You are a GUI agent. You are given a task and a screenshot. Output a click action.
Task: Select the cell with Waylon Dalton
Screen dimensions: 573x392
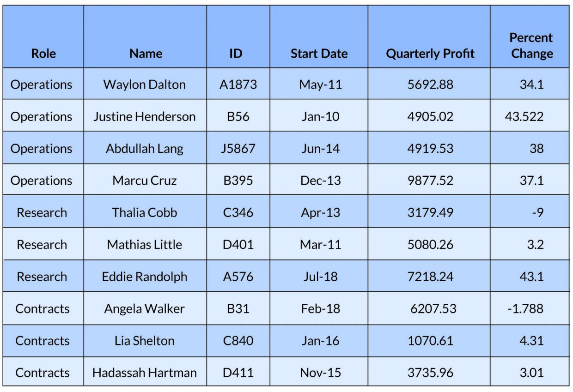click(145, 84)
